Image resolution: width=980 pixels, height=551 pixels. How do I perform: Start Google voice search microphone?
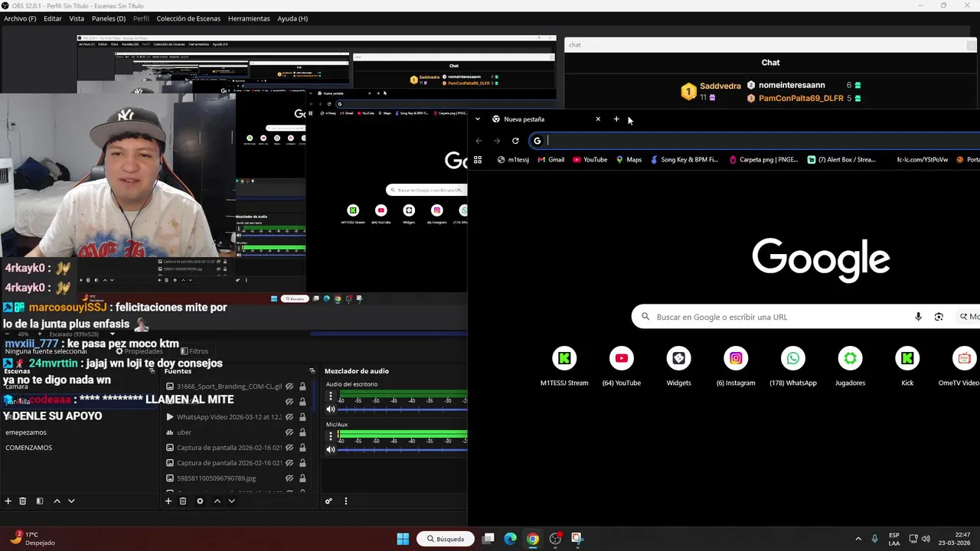coord(918,317)
